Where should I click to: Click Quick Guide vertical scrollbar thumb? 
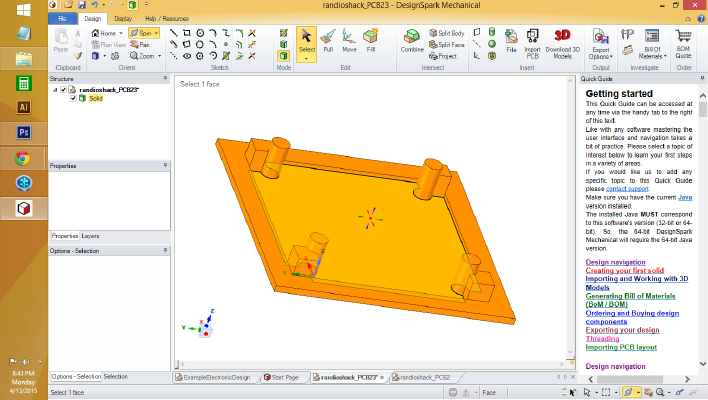[x=703, y=110]
